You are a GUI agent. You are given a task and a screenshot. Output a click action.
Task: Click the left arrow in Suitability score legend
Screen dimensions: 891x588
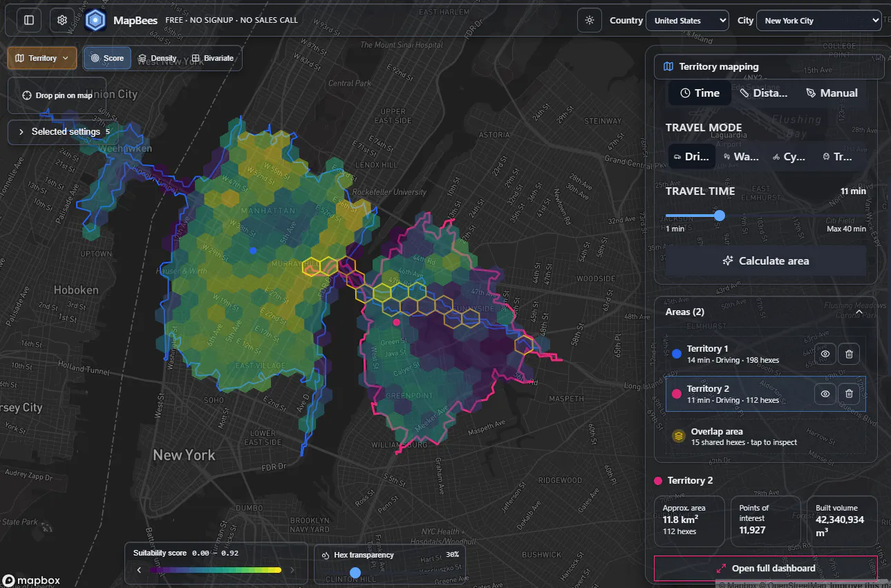coord(139,570)
